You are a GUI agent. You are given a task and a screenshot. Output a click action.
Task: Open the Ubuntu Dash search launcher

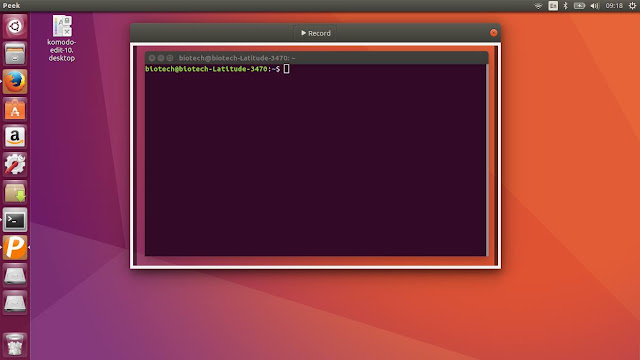coord(15,27)
